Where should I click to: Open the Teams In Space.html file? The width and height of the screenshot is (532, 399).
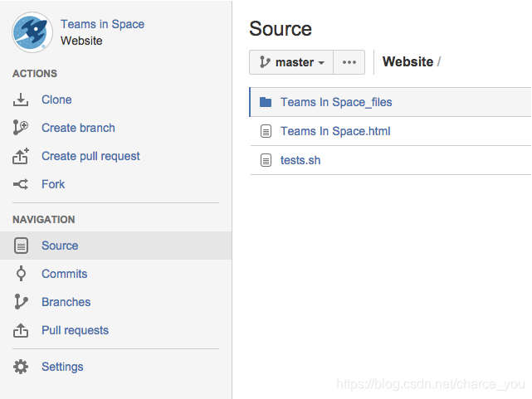coord(335,131)
